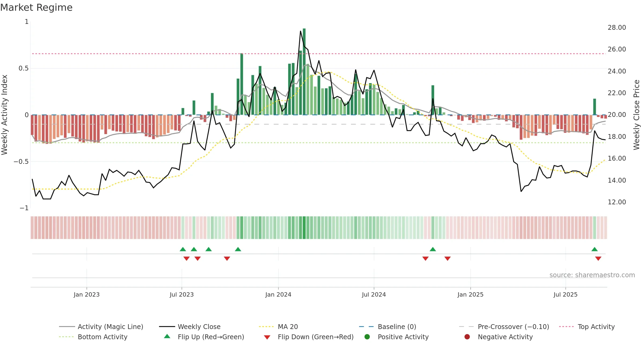Screen dimensions: 644x362
Task: Click the rightmost green flip-up triangle marker
Action: tap(594, 249)
